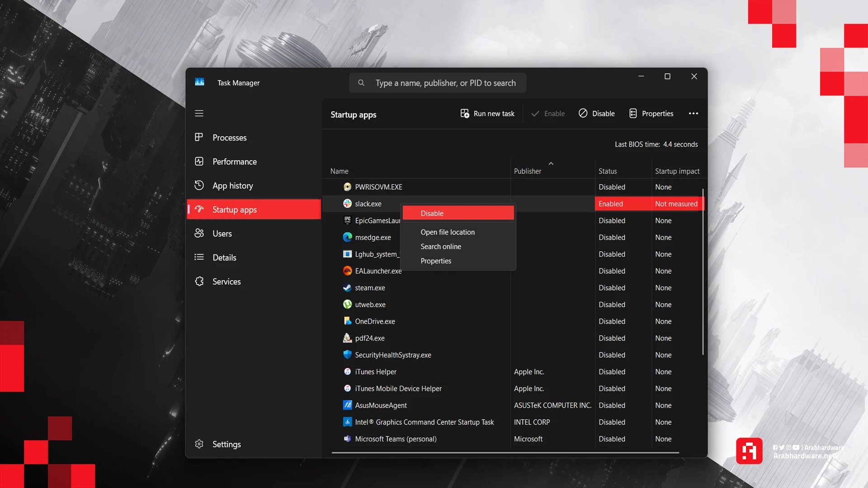
Task: Select Open file location in context menu
Action: [447, 232]
